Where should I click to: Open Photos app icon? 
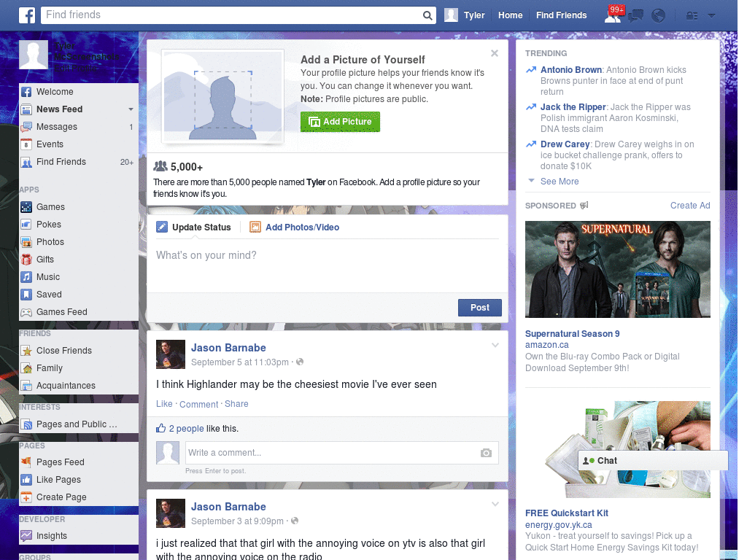tap(26, 242)
